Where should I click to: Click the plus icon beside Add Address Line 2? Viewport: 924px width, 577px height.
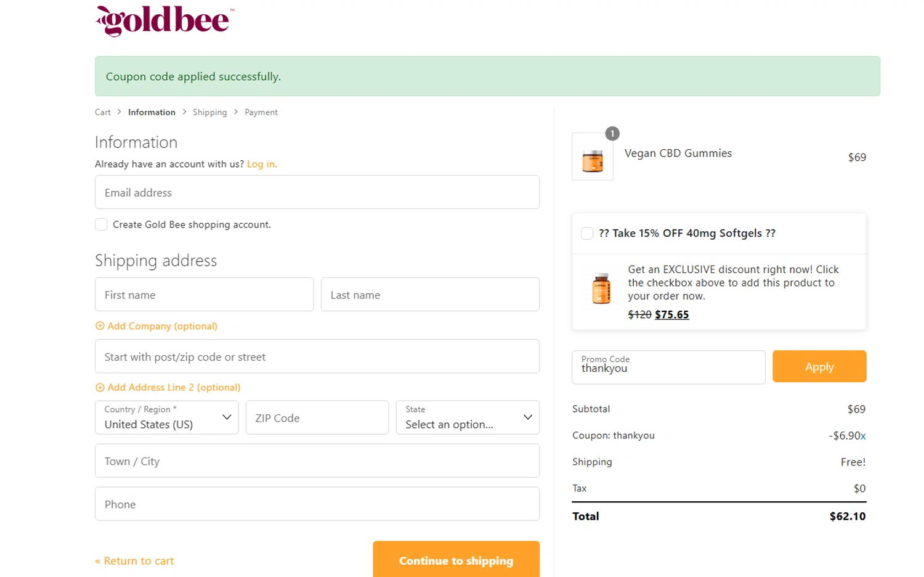point(100,388)
